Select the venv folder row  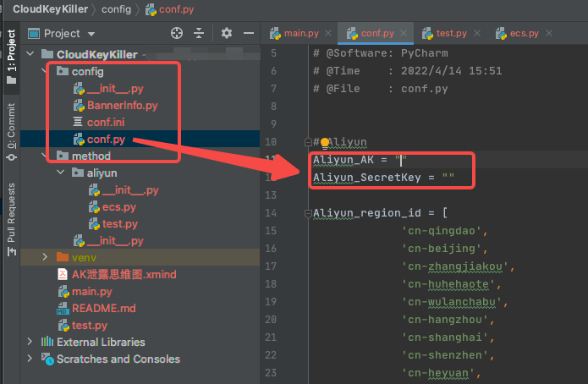(x=140, y=257)
